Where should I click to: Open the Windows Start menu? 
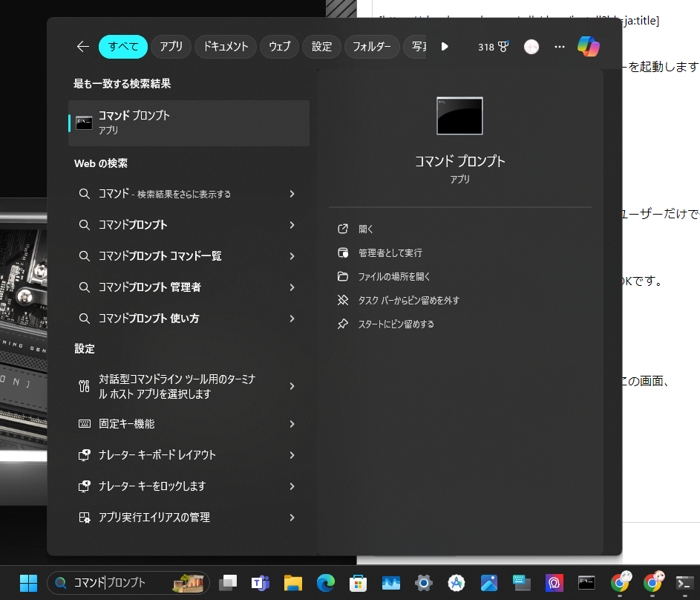[28, 583]
